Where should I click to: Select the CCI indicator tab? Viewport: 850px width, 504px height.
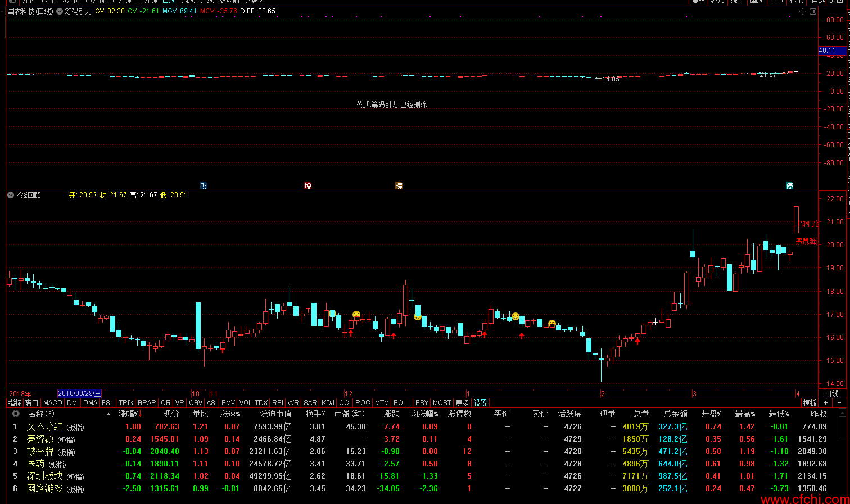tap(345, 403)
